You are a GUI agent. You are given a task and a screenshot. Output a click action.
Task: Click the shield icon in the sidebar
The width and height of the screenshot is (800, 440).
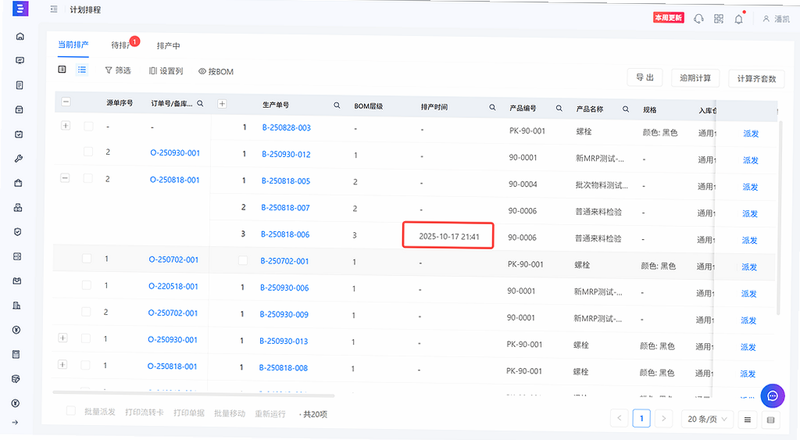coord(18,232)
